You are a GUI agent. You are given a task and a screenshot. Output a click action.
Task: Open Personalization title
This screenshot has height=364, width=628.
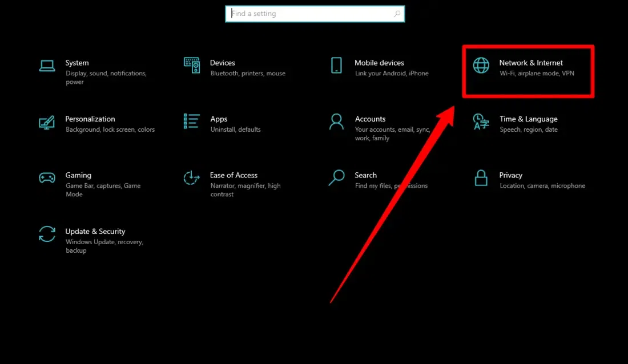coord(90,119)
